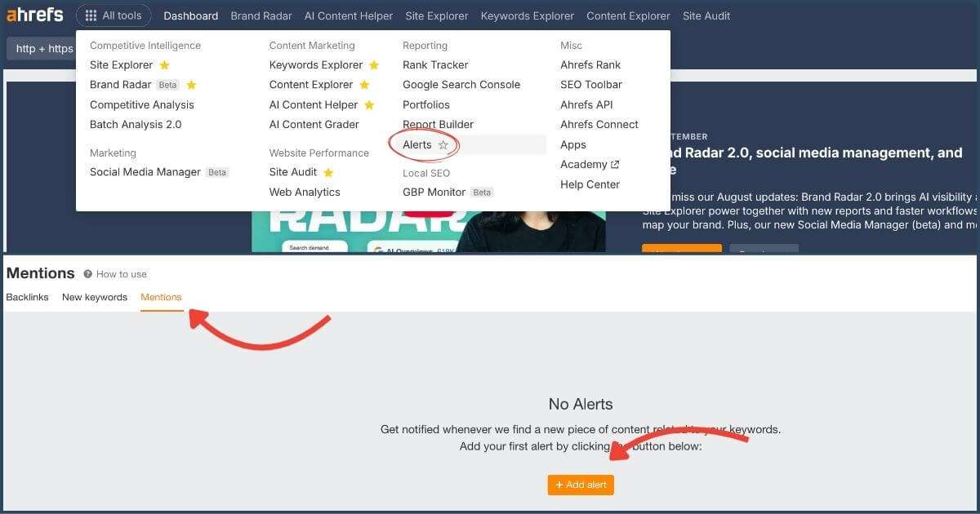This screenshot has width=980, height=514.
Task: Toggle Keywords Explorer's favorite star
Action: coord(374,64)
